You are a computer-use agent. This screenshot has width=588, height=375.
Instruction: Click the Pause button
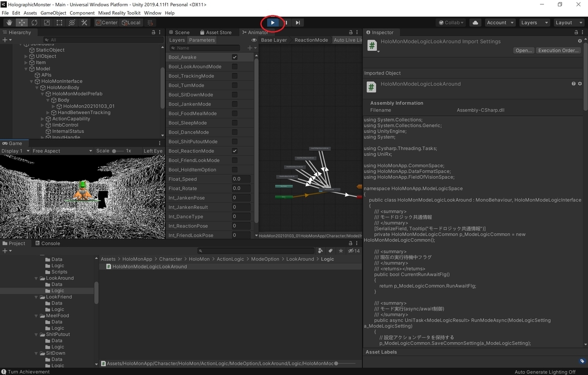tap(286, 23)
